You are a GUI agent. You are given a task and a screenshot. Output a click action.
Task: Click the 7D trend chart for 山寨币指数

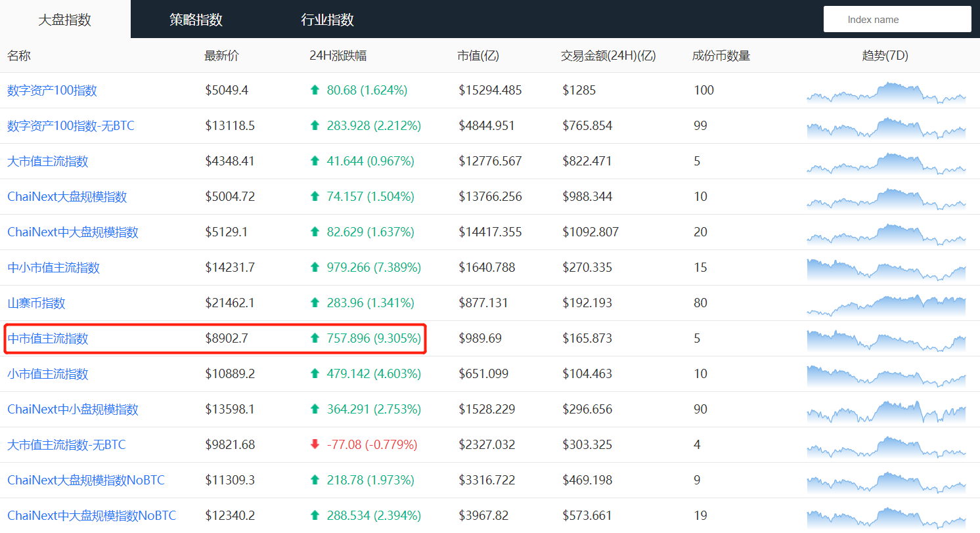coord(886,305)
